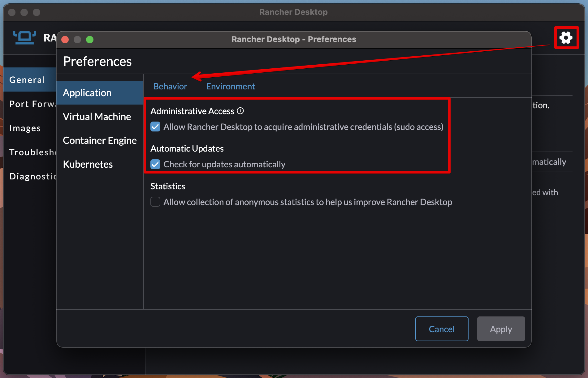Click the Statistics heading
This screenshot has width=588, height=378.
click(167, 186)
